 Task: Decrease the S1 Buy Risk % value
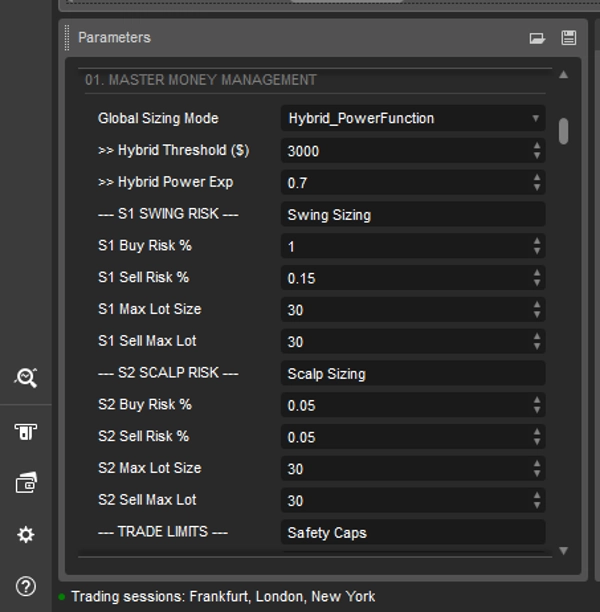click(537, 251)
